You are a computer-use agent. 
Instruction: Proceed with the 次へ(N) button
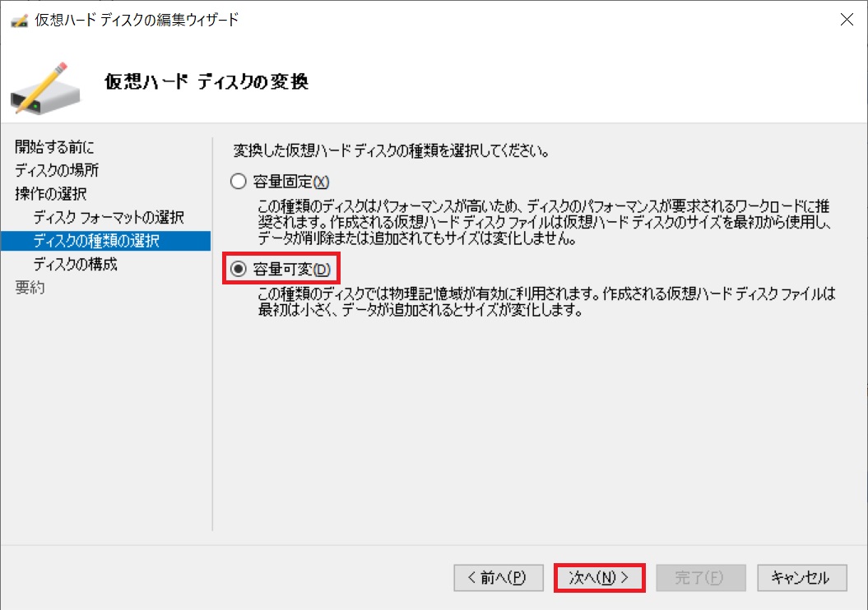click(600, 578)
